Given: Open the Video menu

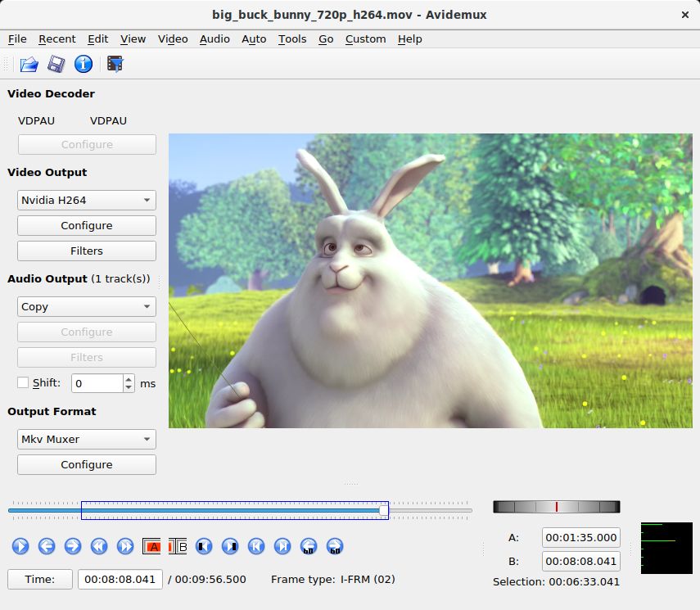Looking at the screenshot, I should coord(173,38).
